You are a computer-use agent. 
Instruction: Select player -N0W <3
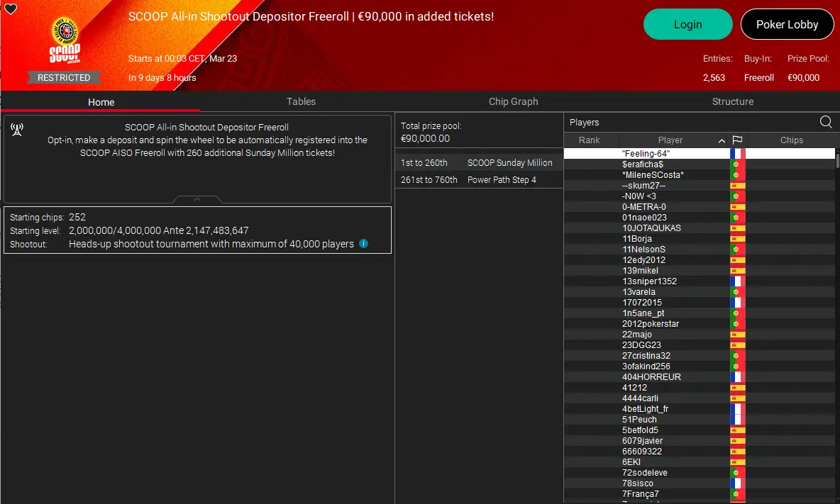[699, 196]
